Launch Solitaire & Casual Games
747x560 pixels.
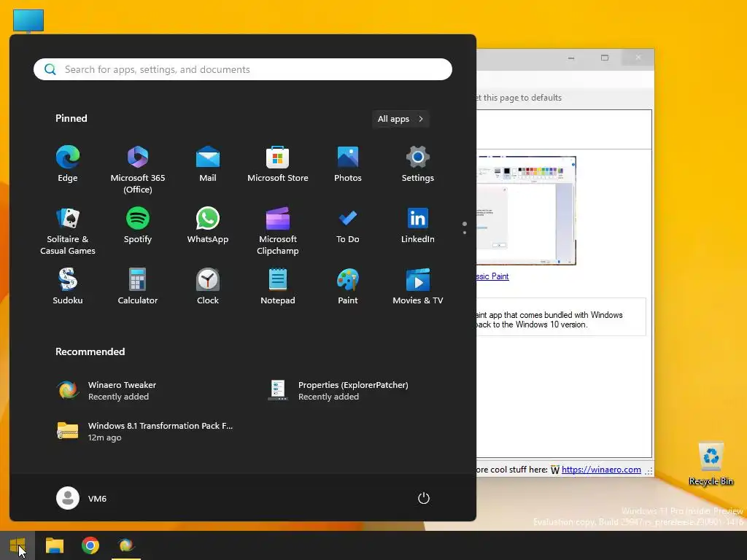pyautogui.click(x=68, y=231)
